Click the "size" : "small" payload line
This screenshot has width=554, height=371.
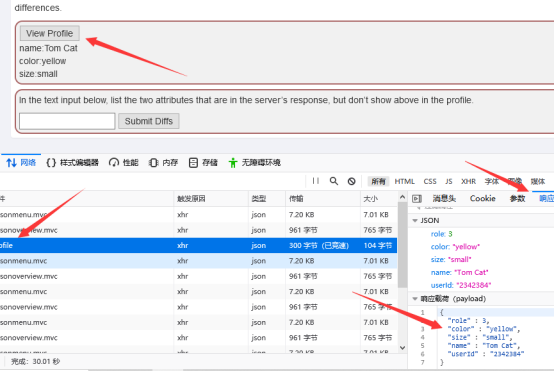pos(479,337)
